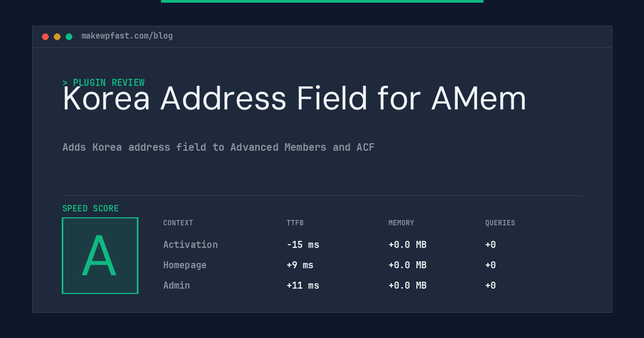Click the description mentioning Advanced Members and ACF
This screenshot has height=338, width=644.
coord(218,147)
